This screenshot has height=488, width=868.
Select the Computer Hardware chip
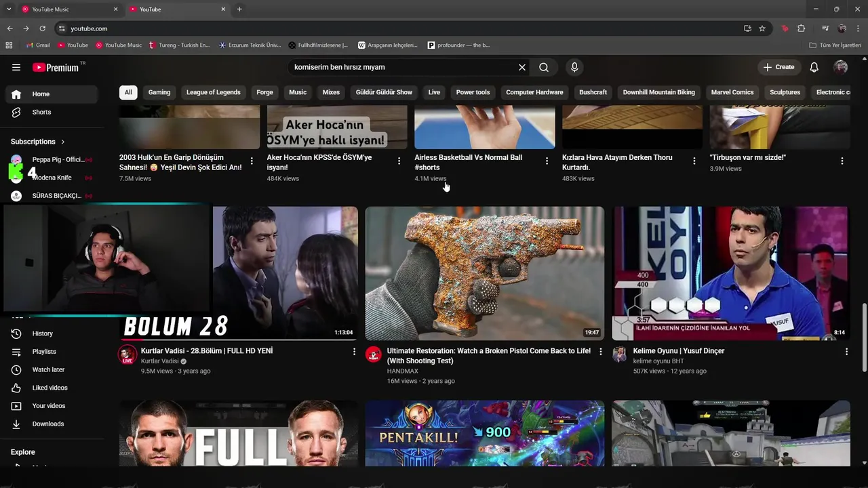click(534, 92)
